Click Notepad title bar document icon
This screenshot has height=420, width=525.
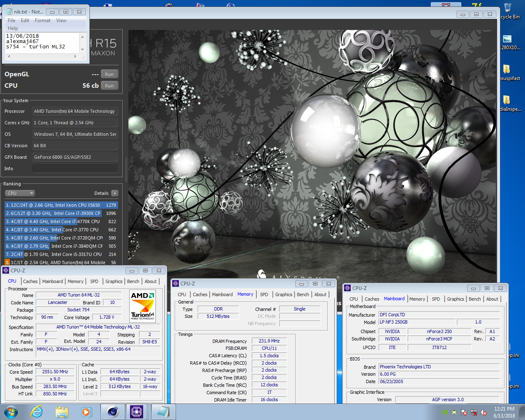pos(9,11)
